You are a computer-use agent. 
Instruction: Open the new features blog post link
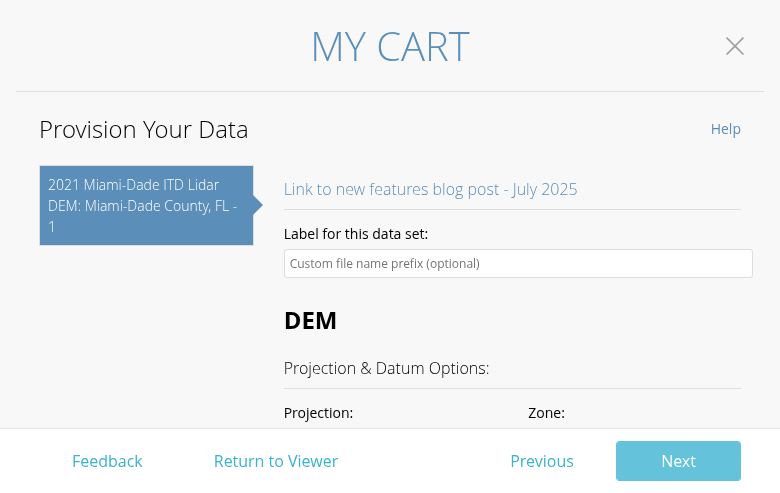click(x=430, y=189)
